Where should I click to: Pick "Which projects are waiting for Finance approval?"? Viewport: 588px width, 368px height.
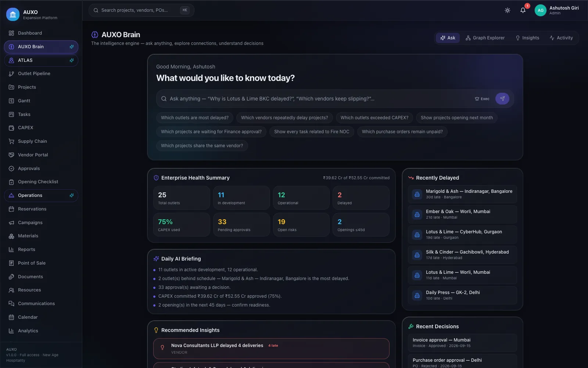click(x=211, y=132)
